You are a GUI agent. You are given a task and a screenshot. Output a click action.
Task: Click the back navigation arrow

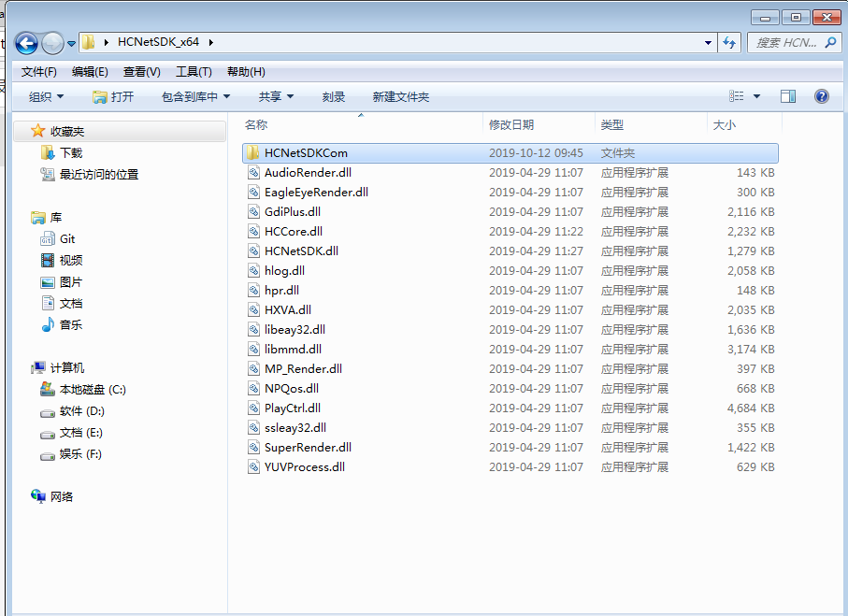click(27, 42)
